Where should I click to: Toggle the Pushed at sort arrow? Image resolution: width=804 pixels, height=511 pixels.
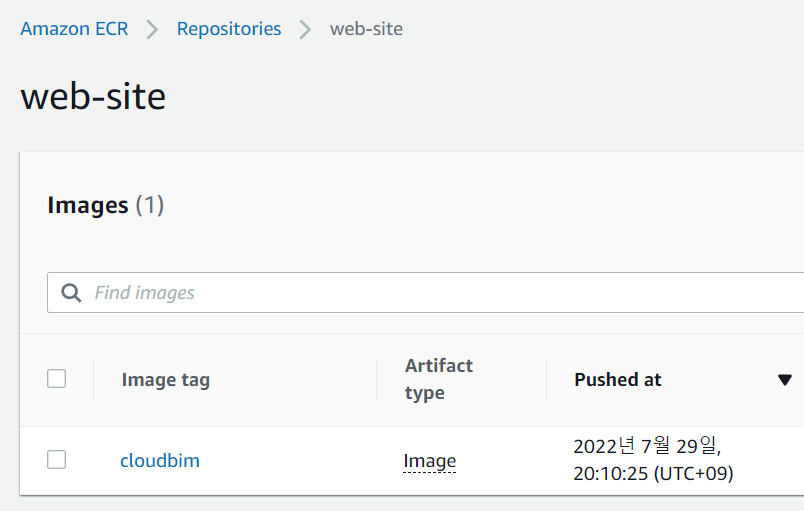click(785, 380)
